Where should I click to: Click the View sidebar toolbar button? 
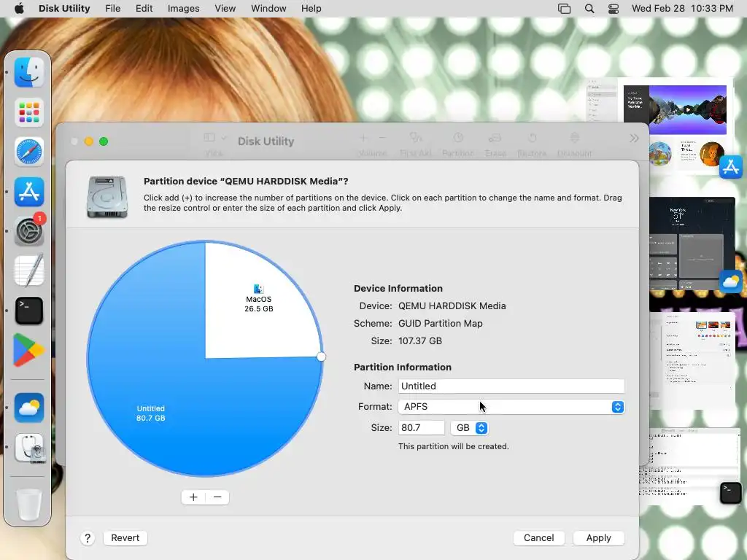click(x=214, y=144)
